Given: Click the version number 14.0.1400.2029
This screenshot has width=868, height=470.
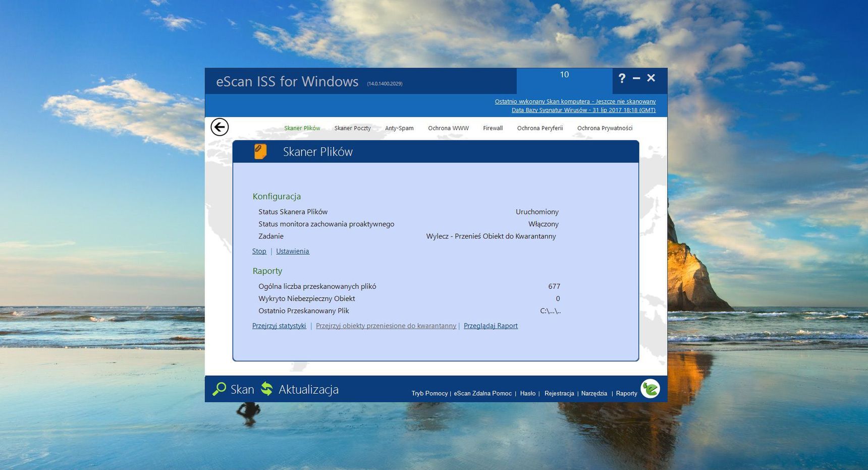Looking at the screenshot, I should (x=385, y=84).
